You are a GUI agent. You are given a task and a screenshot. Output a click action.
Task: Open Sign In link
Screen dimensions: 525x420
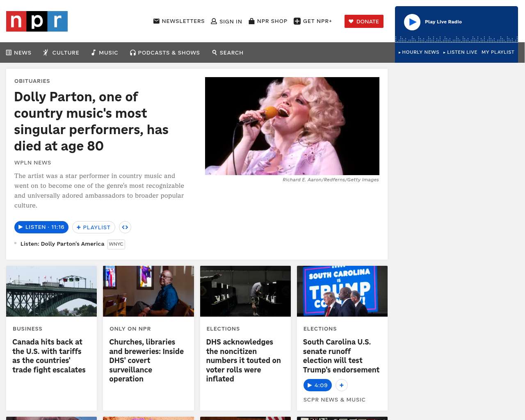point(226,21)
